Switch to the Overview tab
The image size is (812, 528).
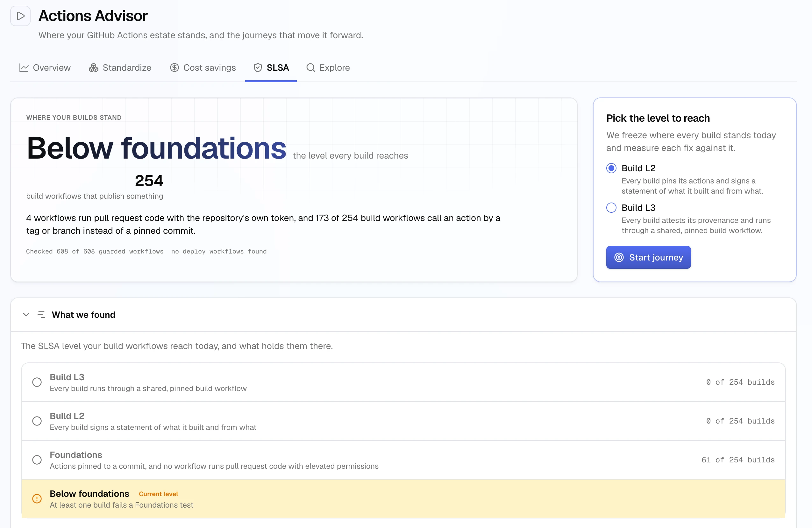coord(45,68)
